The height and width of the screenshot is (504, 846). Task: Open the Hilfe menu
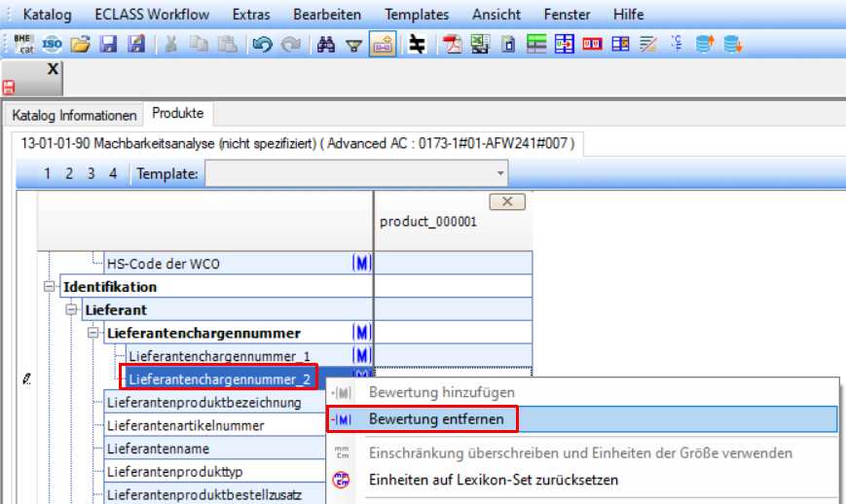click(x=629, y=15)
